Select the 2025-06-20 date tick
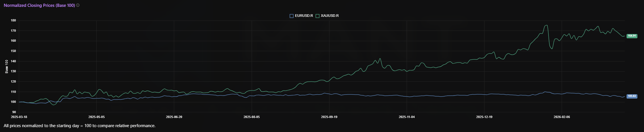 click(x=174, y=117)
